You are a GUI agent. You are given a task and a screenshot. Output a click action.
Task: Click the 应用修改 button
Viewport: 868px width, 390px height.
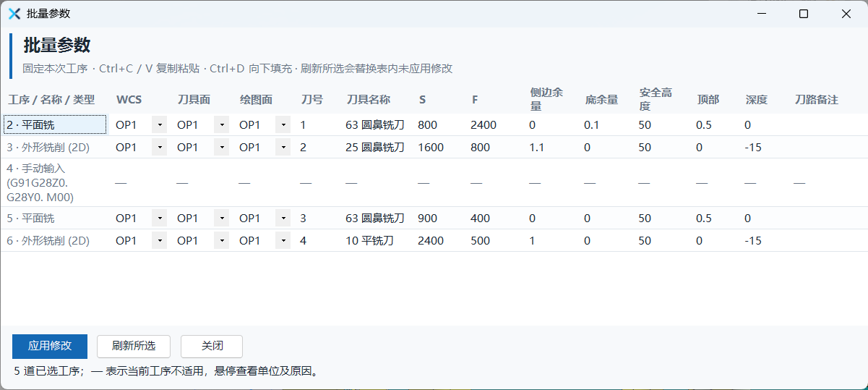[50, 346]
